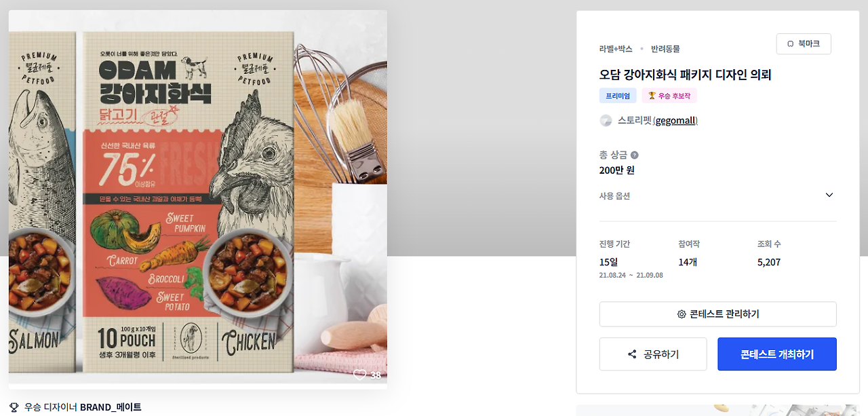Click the heart like icon on image
This screenshot has height=416, width=868.
tap(359, 375)
